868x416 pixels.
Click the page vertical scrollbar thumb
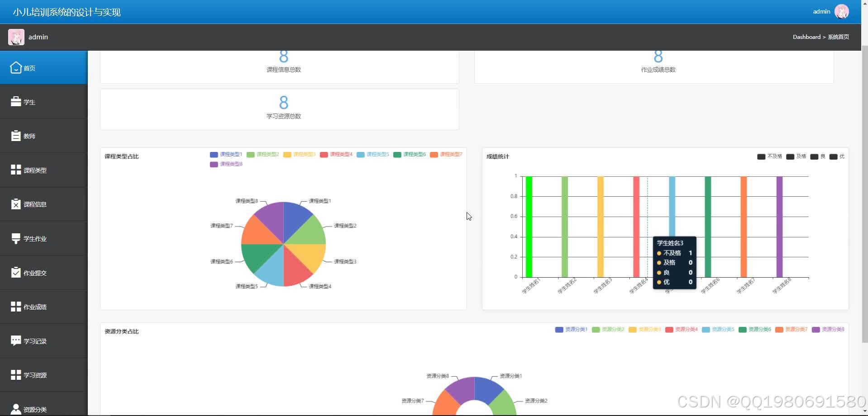tap(864, 194)
